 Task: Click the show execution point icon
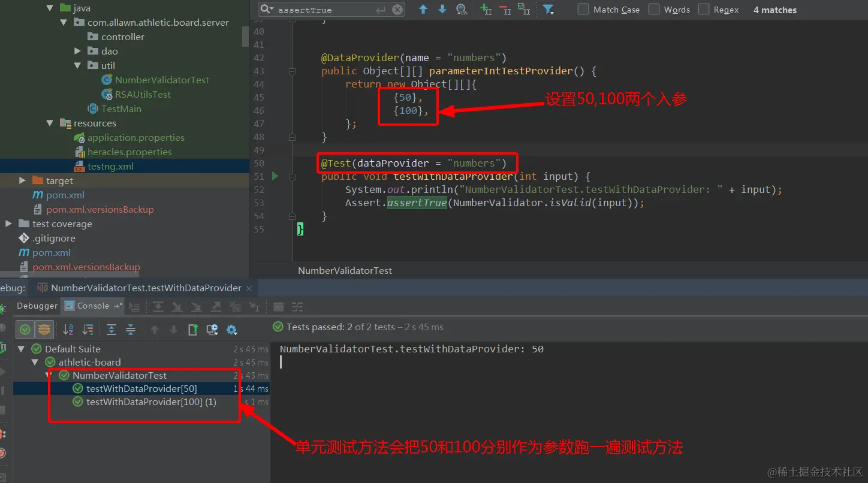tap(134, 307)
